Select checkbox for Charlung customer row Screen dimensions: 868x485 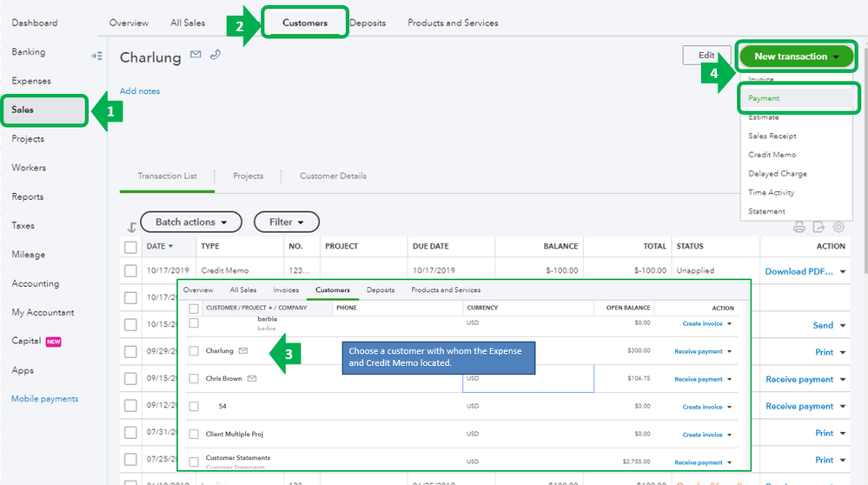click(194, 351)
